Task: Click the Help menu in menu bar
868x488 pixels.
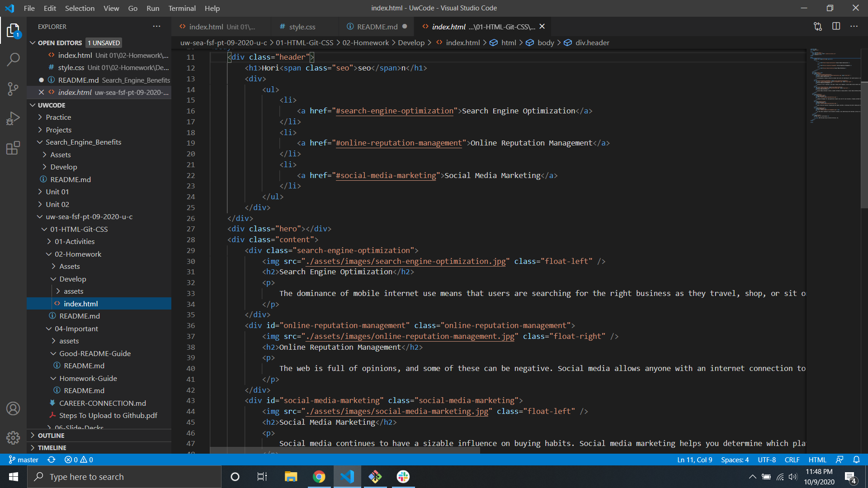Action: pos(212,8)
